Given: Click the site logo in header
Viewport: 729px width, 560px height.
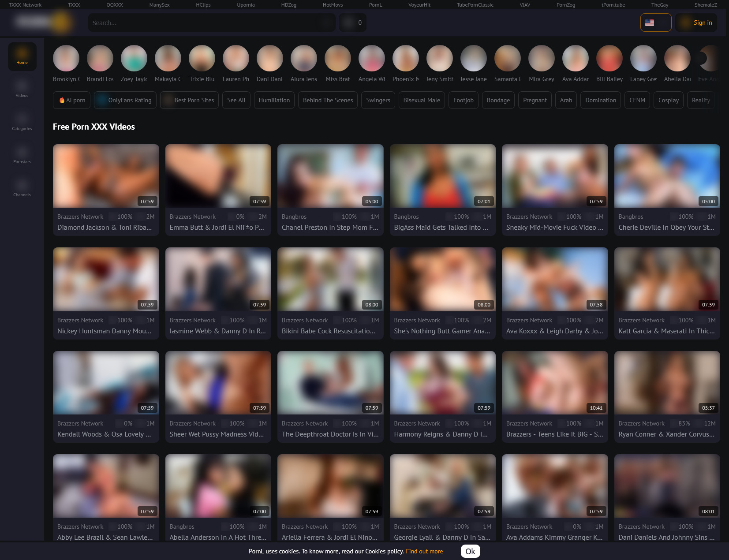Looking at the screenshot, I should click(x=43, y=22).
